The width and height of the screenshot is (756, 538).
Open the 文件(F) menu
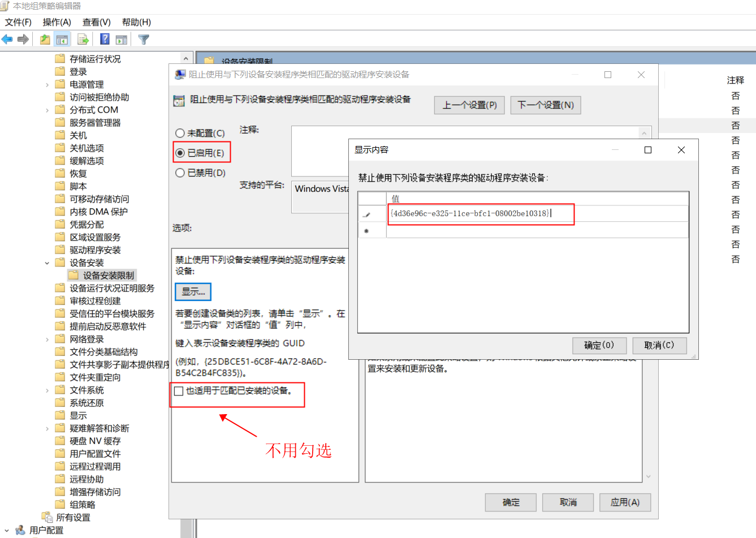coord(18,22)
